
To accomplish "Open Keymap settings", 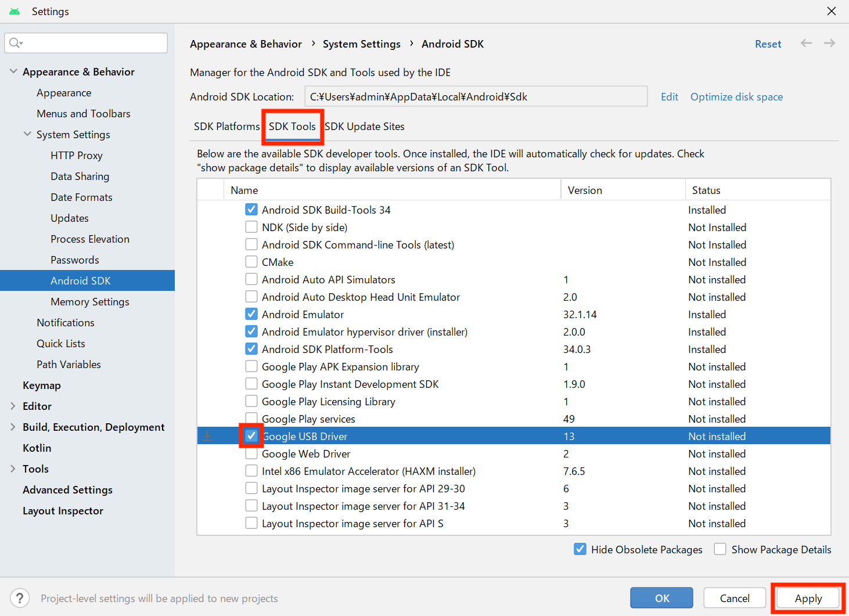I will (42, 386).
